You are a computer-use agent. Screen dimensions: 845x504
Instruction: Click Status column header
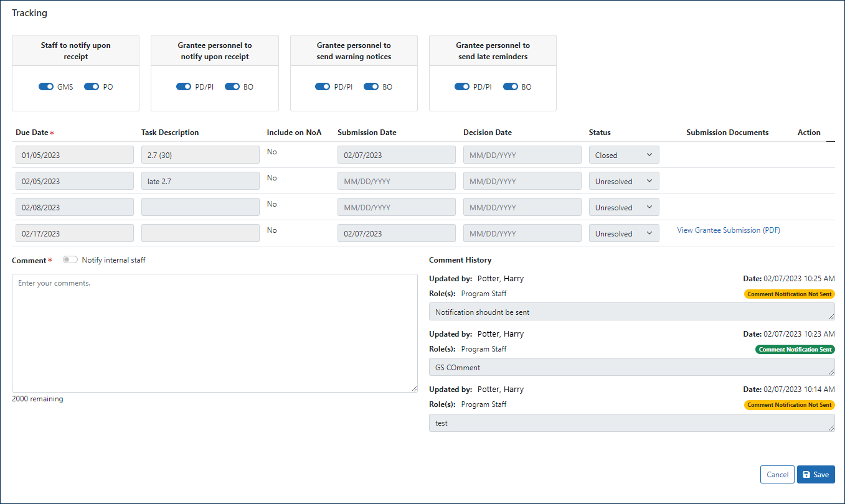pos(600,133)
